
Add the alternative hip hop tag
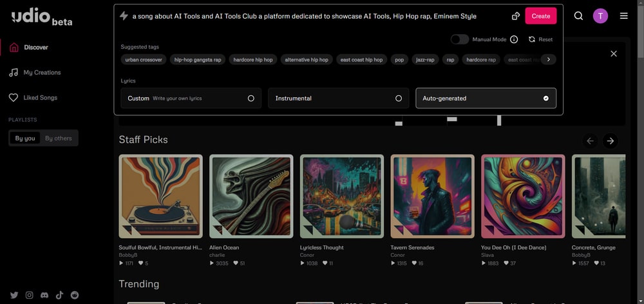click(307, 59)
